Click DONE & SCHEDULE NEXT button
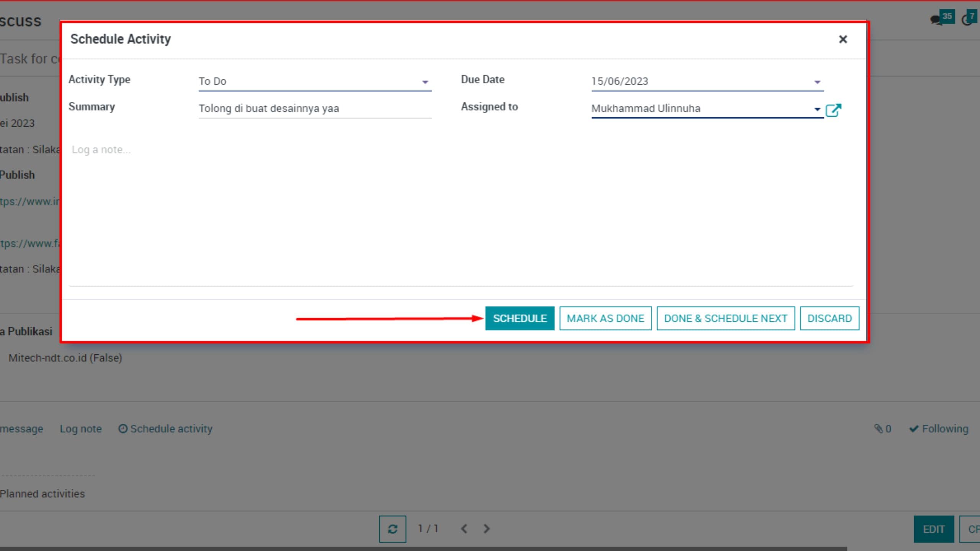 tap(725, 318)
